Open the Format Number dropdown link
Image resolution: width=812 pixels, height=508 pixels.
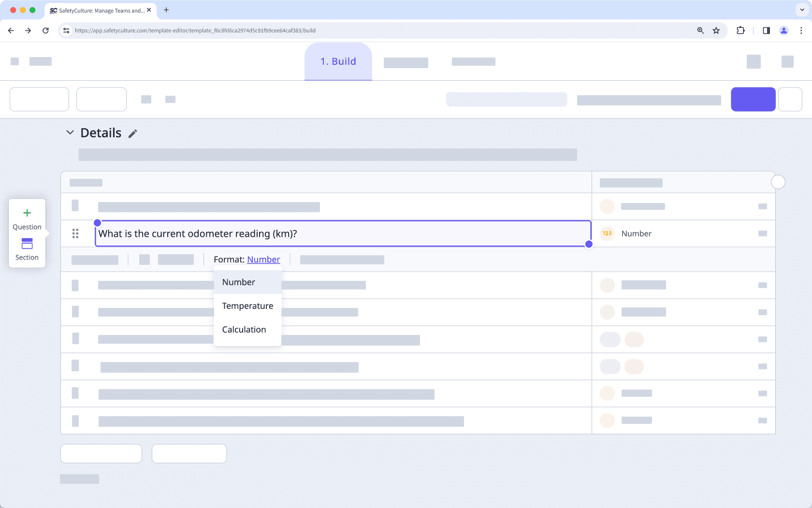(263, 260)
